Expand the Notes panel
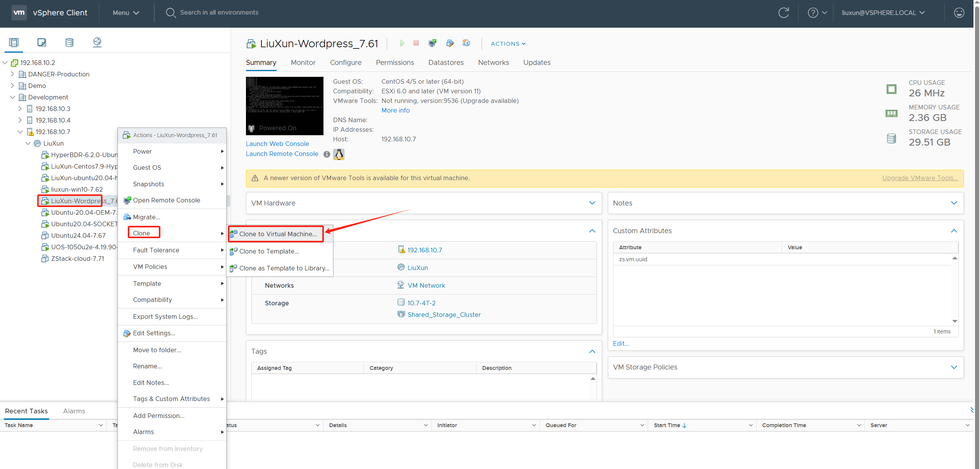Viewport: 980px width, 469px height. [954, 203]
